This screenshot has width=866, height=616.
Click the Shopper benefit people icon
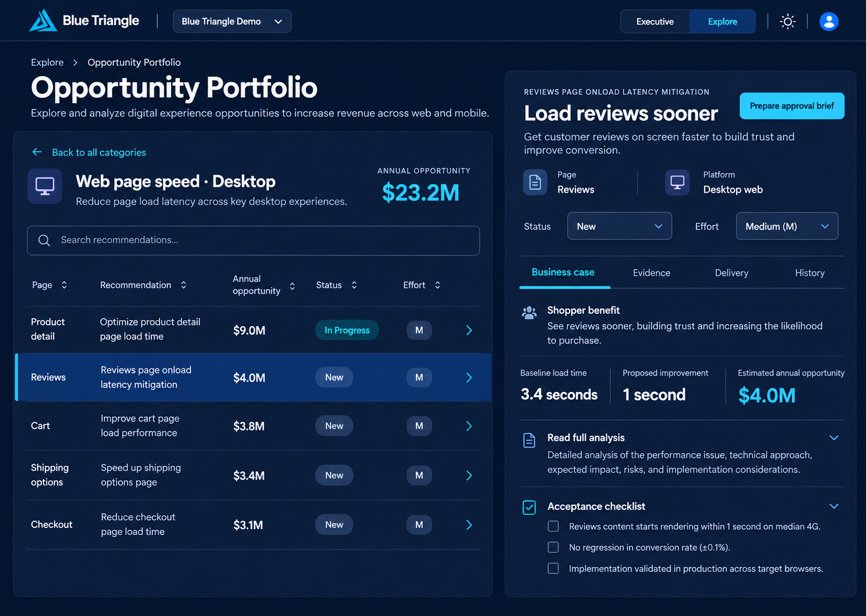tap(529, 313)
